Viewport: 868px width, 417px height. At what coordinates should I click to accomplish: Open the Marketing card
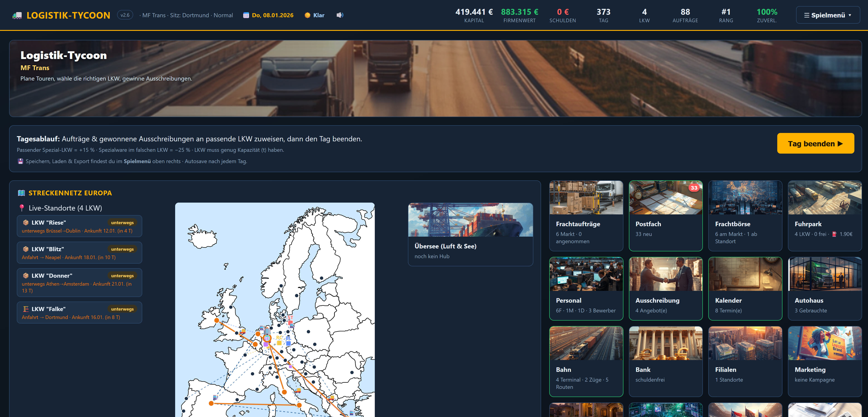(824, 361)
